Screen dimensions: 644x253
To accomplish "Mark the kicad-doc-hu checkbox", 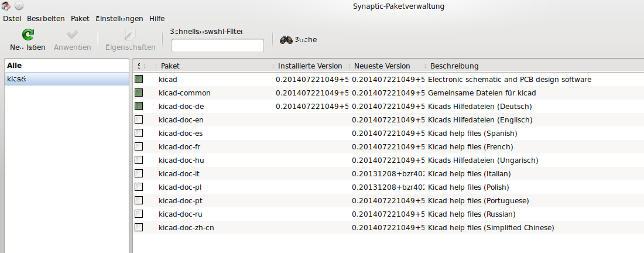I will [x=139, y=160].
